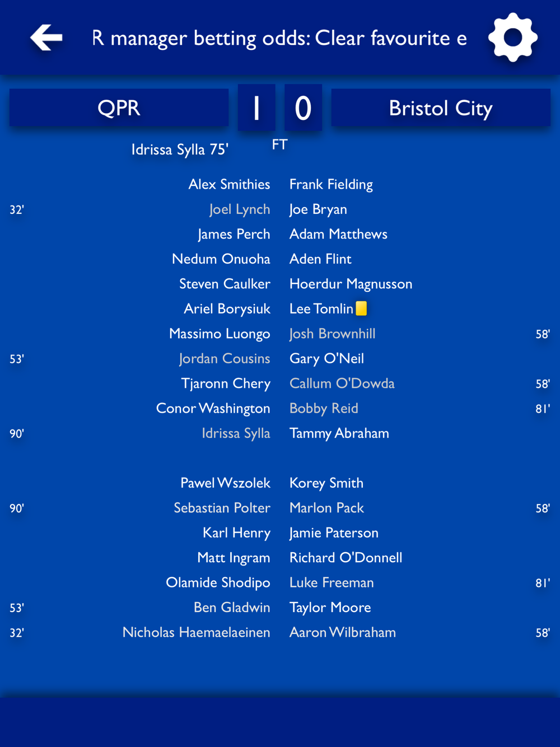Open the scrolling news headline about manager odds
Screen dimensions: 560x747
[279, 38]
